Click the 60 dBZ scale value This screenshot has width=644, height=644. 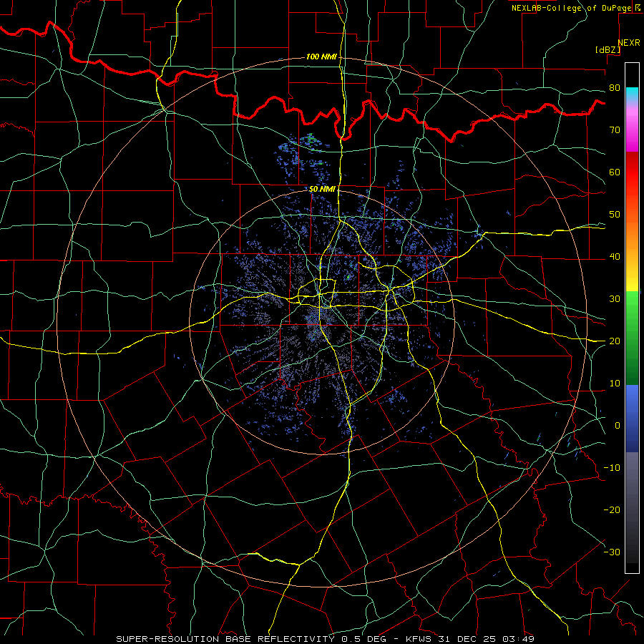click(615, 172)
